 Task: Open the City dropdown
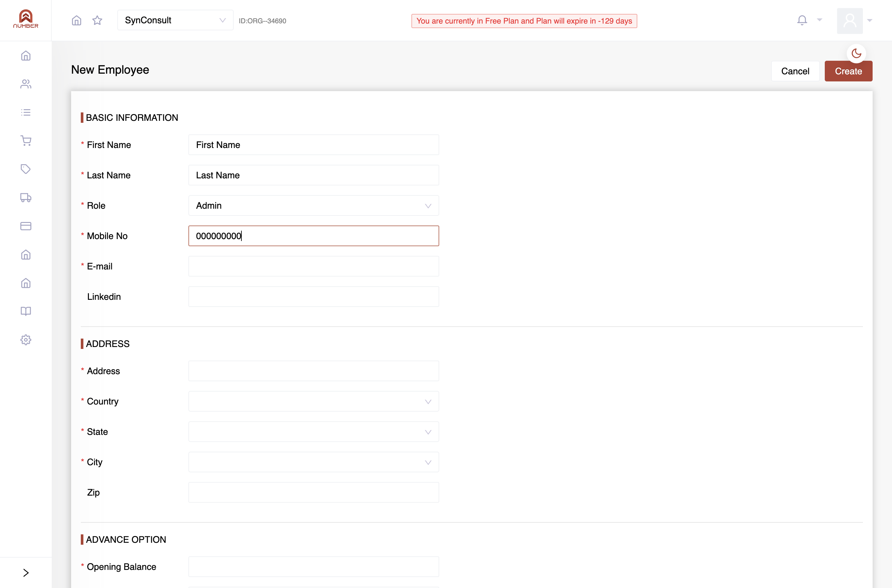pyautogui.click(x=313, y=462)
